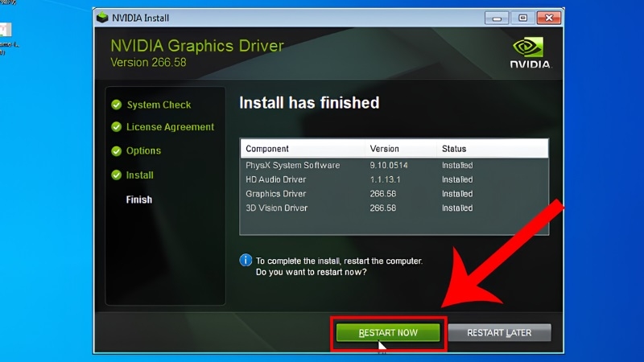The height and width of the screenshot is (362, 644).
Task: Click version 1.1.13.1 cell
Action: coord(385,179)
